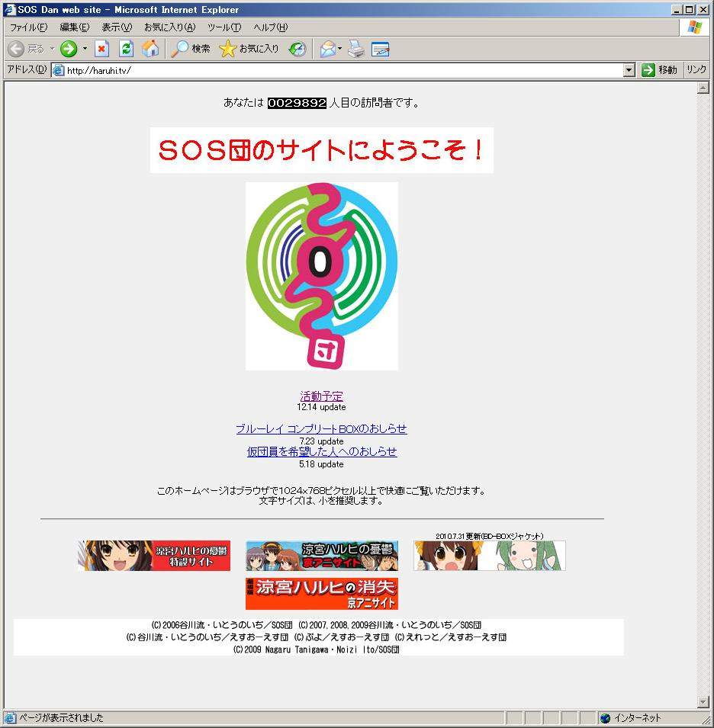Open the History clock icon
The height and width of the screenshot is (728, 714).
[x=297, y=49]
